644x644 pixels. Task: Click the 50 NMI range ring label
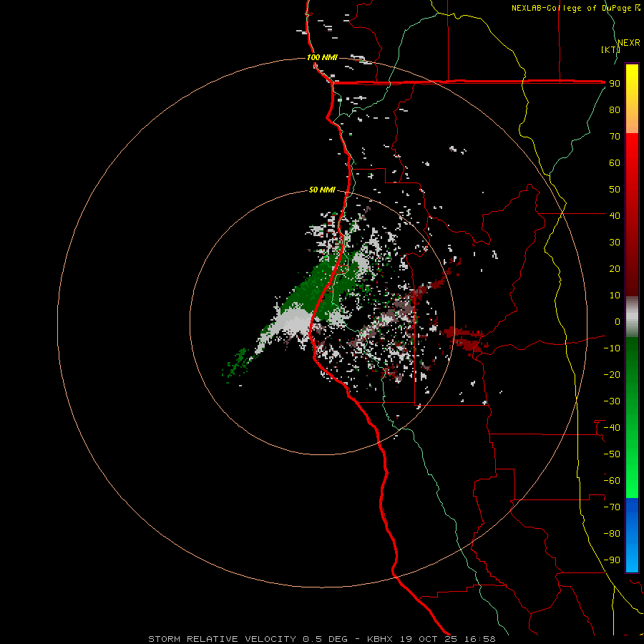pos(322,190)
